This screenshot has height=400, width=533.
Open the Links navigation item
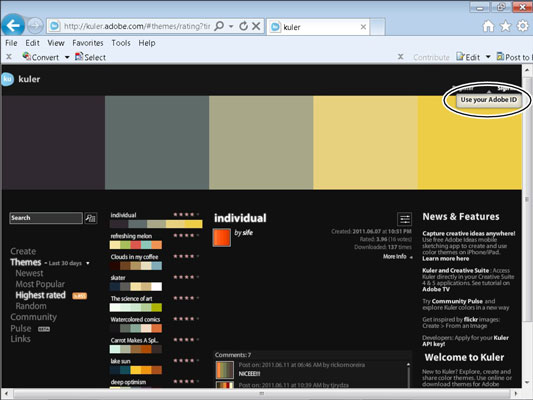[20, 339]
